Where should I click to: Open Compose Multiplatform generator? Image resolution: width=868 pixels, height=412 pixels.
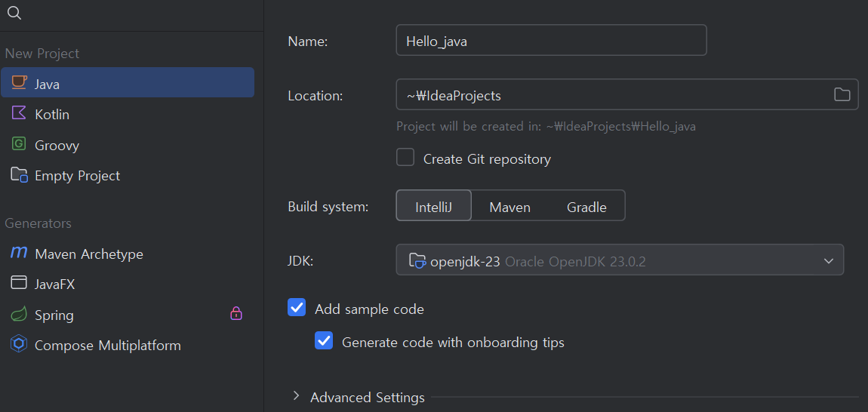click(128, 346)
